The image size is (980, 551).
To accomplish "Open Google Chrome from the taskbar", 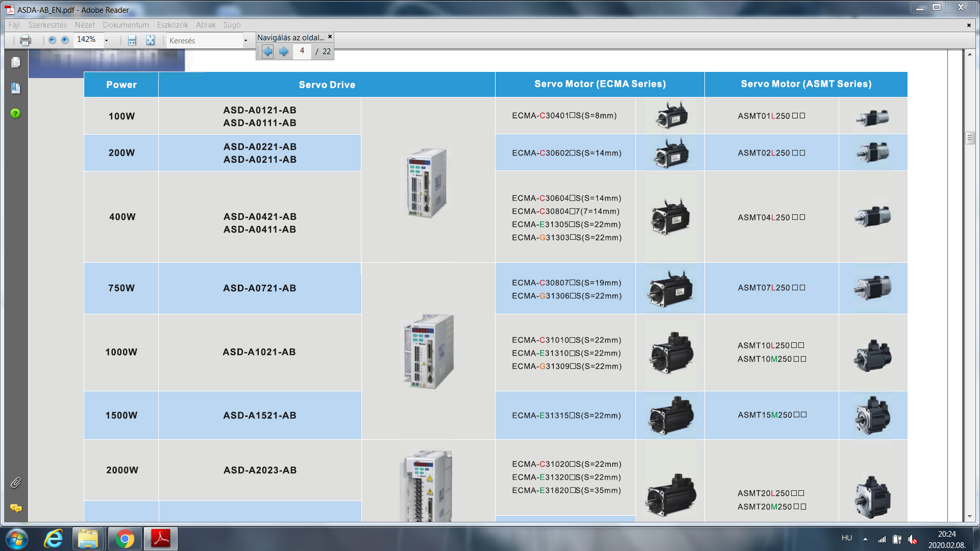I will pos(125,539).
